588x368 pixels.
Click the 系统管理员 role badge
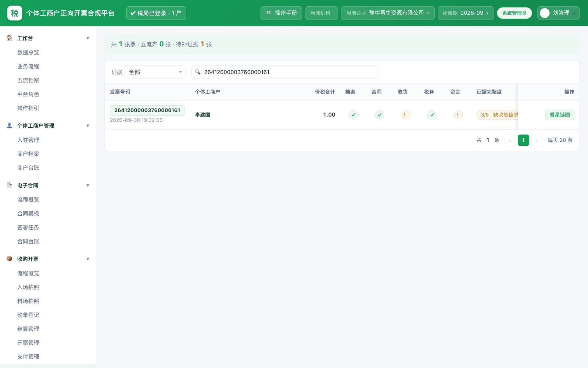click(514, 13)
